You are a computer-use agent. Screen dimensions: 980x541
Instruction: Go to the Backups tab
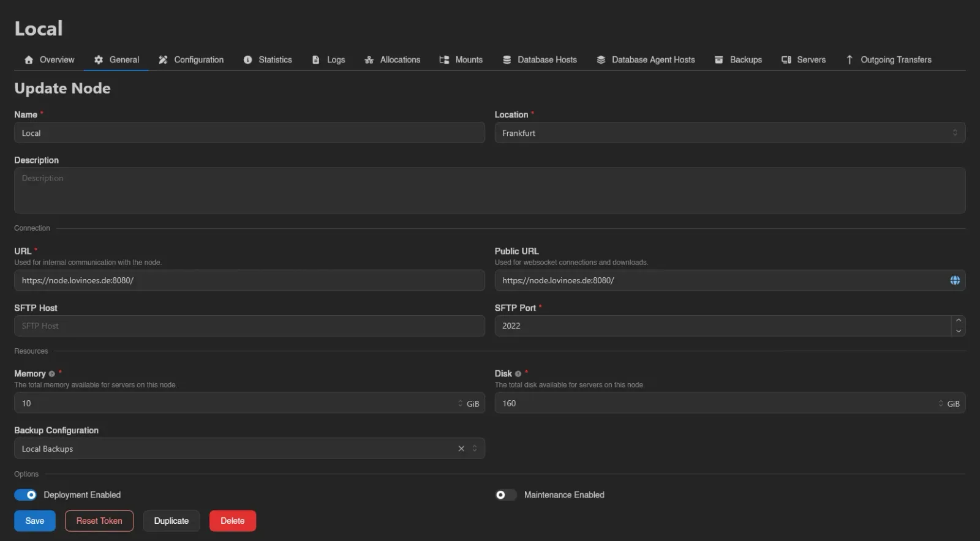coord(739,60)
